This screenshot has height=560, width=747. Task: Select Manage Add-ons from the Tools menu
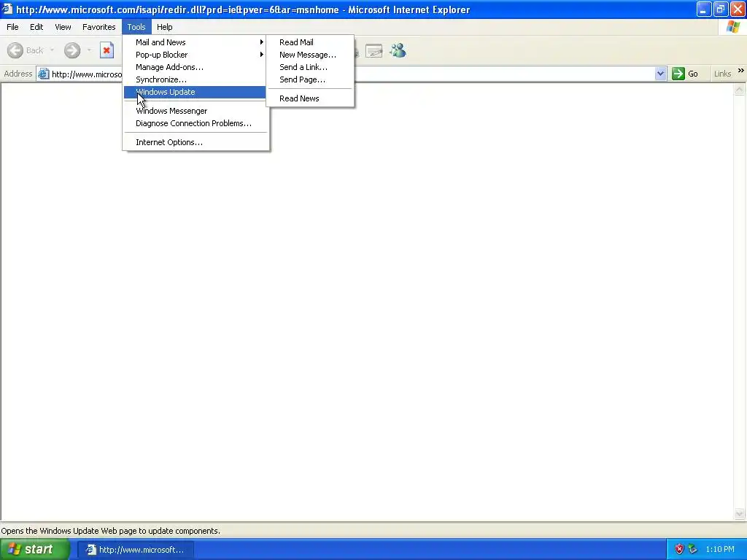click(x=195, y=67)
